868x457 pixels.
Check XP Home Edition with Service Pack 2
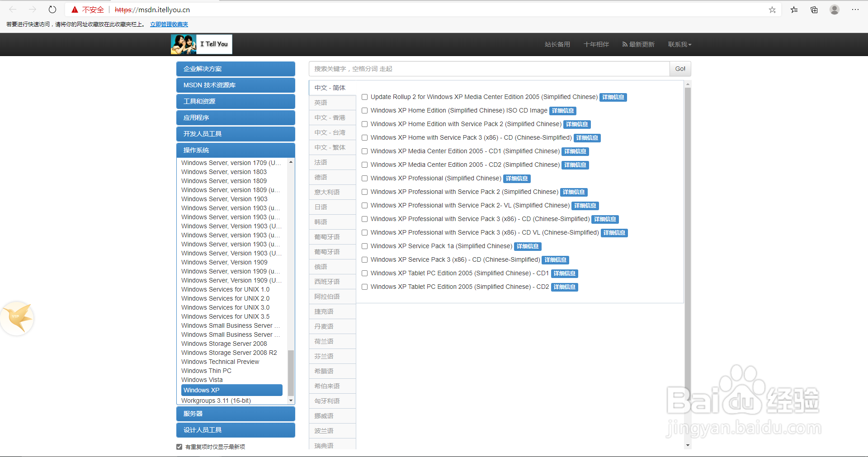(x=364, y=124)
